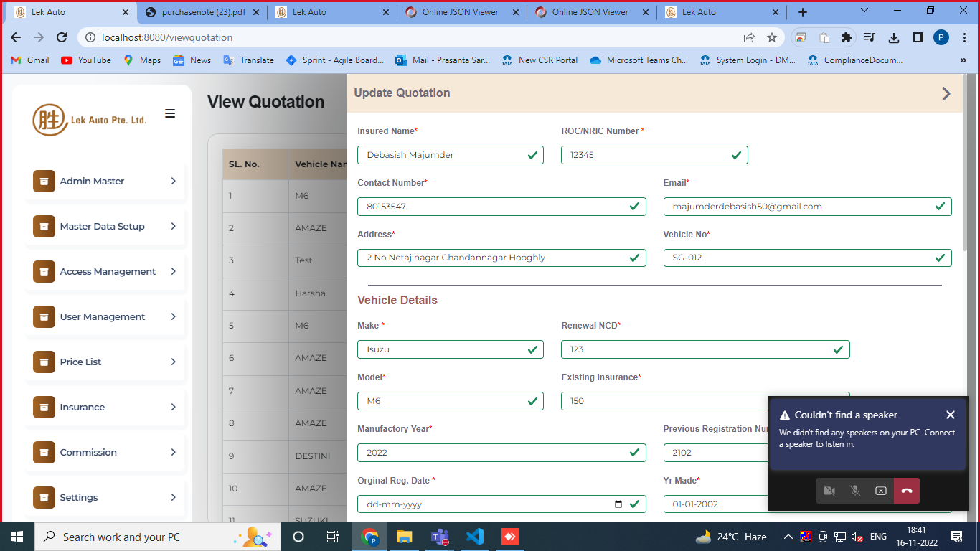
Task: Click the bookmark star in address bar
Action: click(772, 37)
